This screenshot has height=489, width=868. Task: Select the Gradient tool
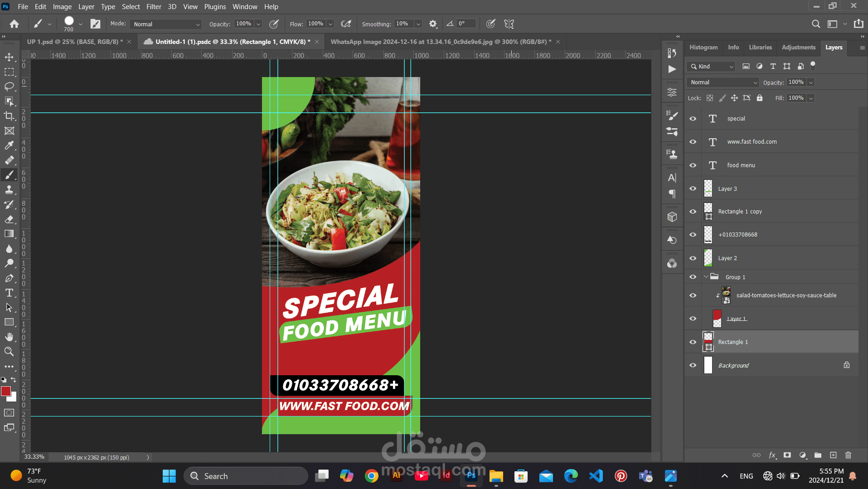(9, 234)
